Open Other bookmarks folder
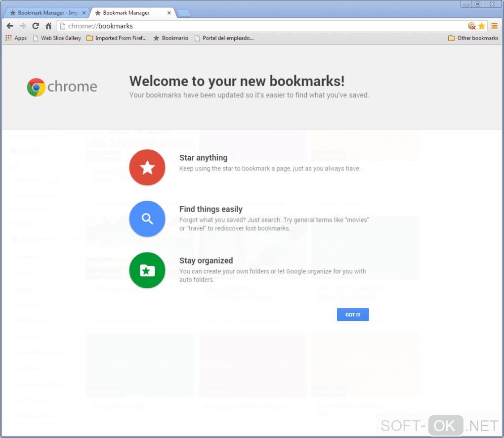Screen dimensions: 504x438 pos(473,38)
